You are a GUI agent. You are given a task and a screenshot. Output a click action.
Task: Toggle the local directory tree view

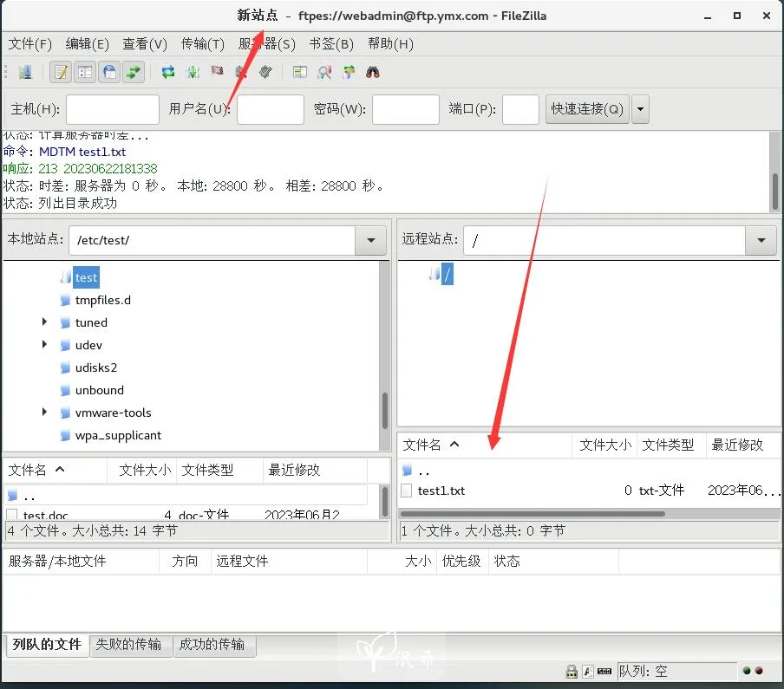tap(85, 73)
